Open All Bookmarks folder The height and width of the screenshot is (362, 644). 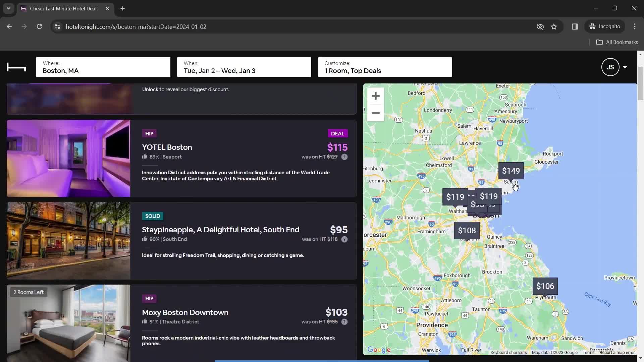pos(617,42)
